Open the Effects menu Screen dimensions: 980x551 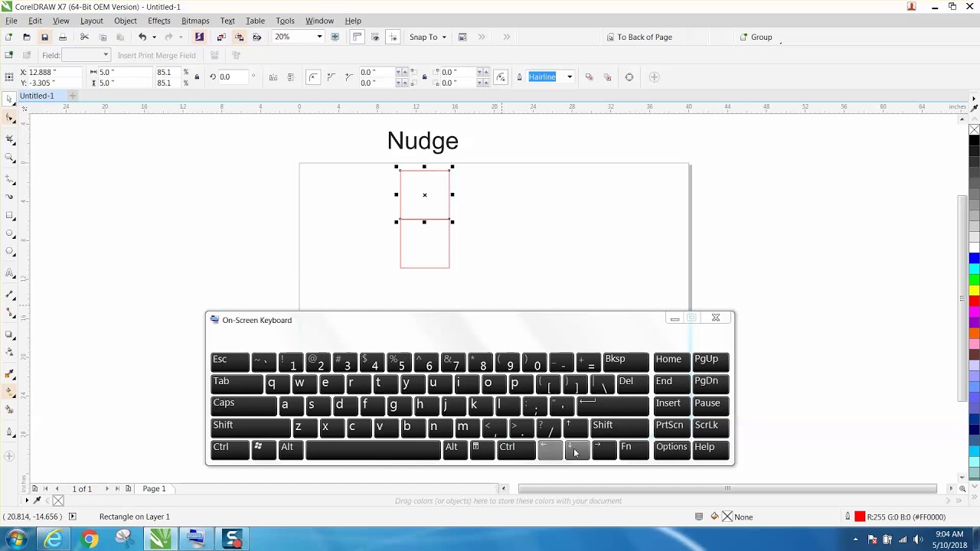pos(158,21)
